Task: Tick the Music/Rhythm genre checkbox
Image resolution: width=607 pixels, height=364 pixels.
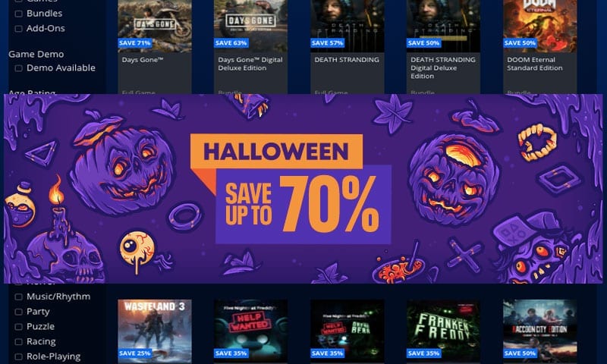Action: 18,297
